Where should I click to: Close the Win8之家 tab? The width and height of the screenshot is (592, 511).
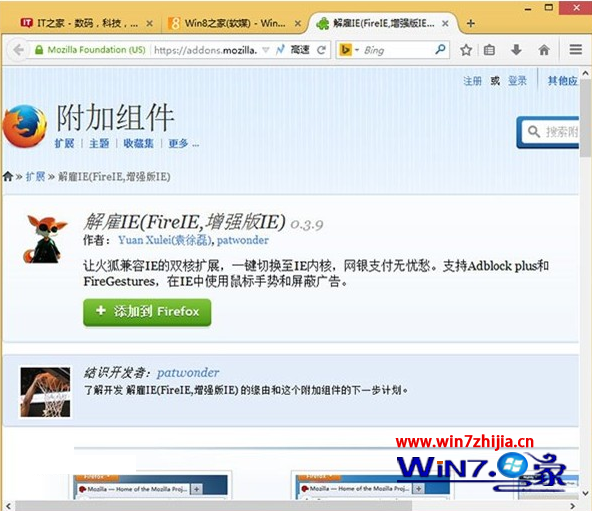click(298, 23)
